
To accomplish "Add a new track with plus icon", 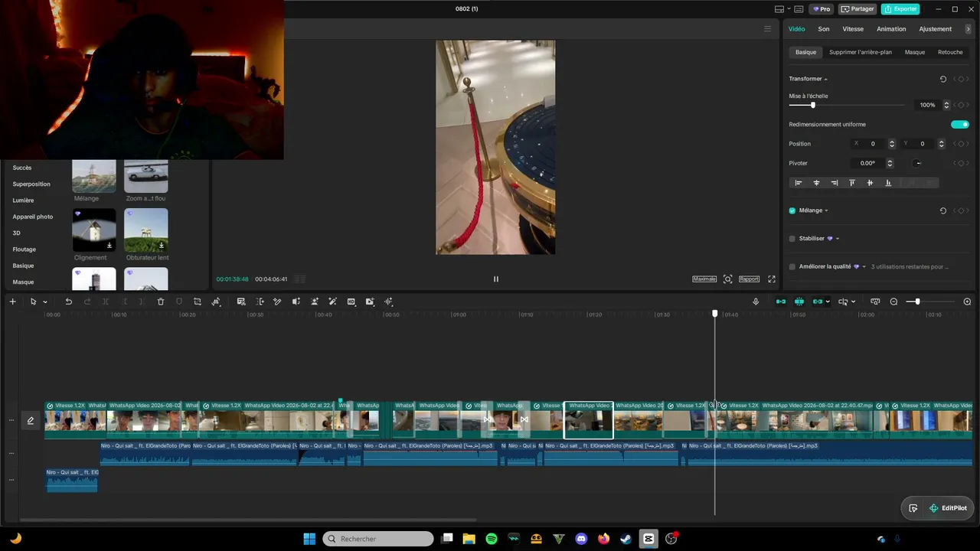I will [x=12, y=302].
